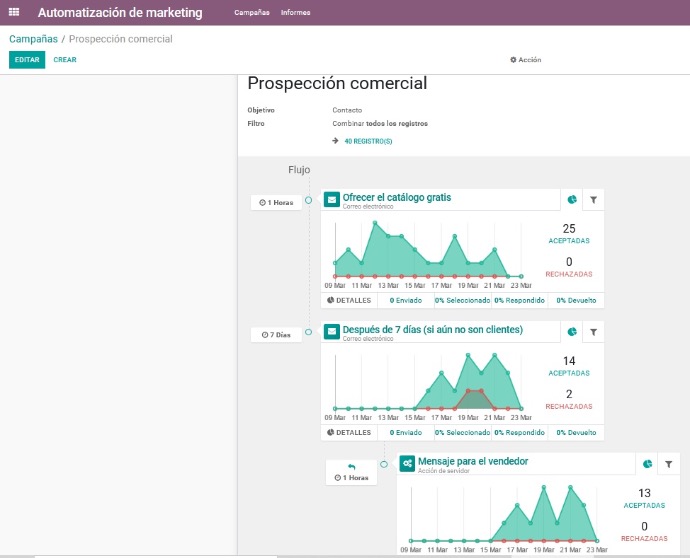Click 0% Devuelto under Después de 7 días
Screen dimensions: 690x558
(x=576, y=433)
